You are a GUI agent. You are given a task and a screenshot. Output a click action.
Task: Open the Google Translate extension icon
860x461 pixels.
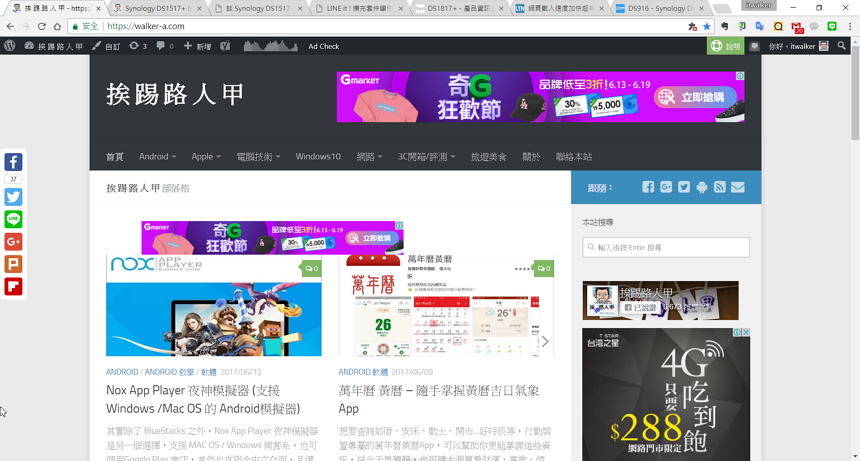click(760, 26)
